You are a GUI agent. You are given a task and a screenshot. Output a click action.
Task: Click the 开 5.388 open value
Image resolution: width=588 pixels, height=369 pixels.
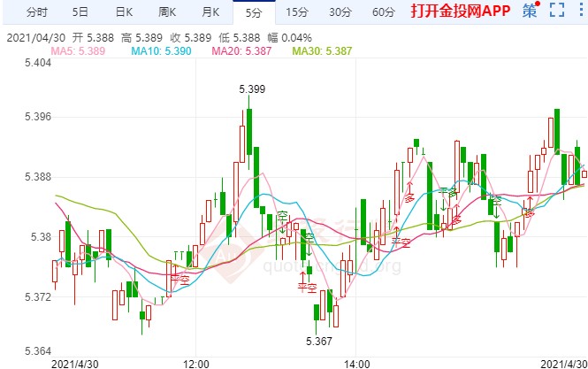[93, 37]
